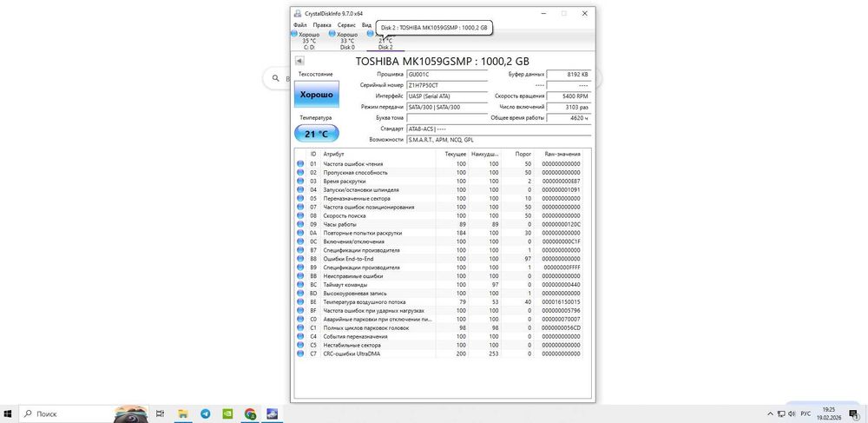Click status orb of Время раскрутки row
Viewport: 868px width, 423px height.
click(x=300, y=181)
